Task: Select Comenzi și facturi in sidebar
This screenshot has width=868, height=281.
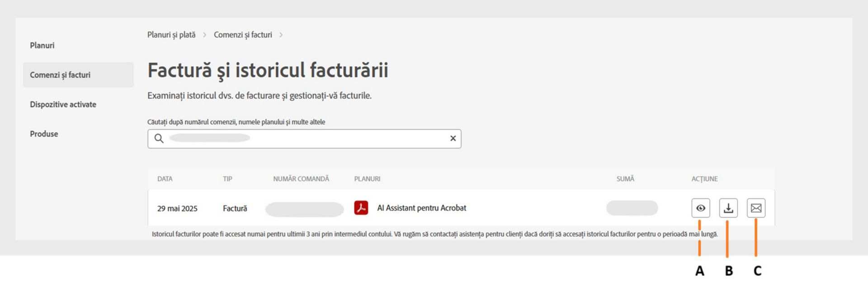Action: (60, 75)
